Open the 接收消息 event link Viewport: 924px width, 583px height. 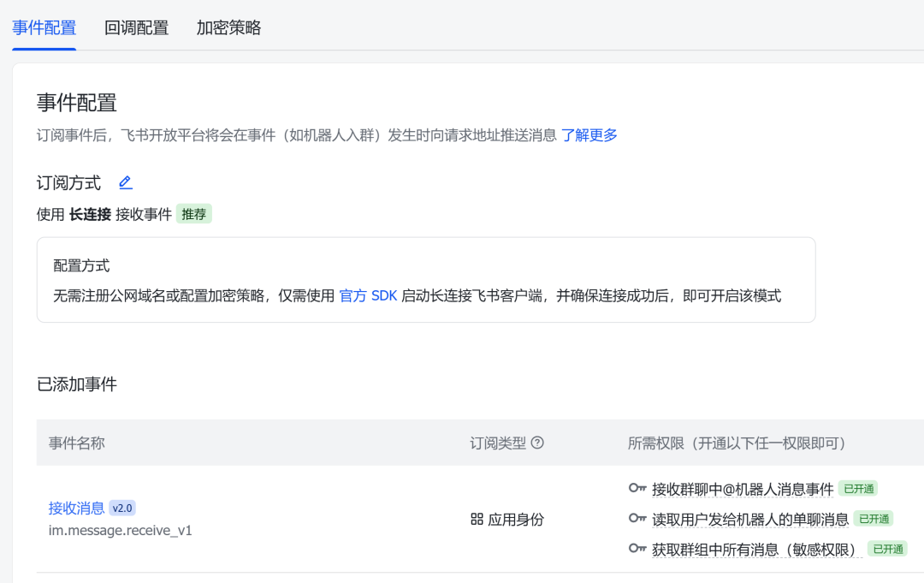(x=76, y=508)
